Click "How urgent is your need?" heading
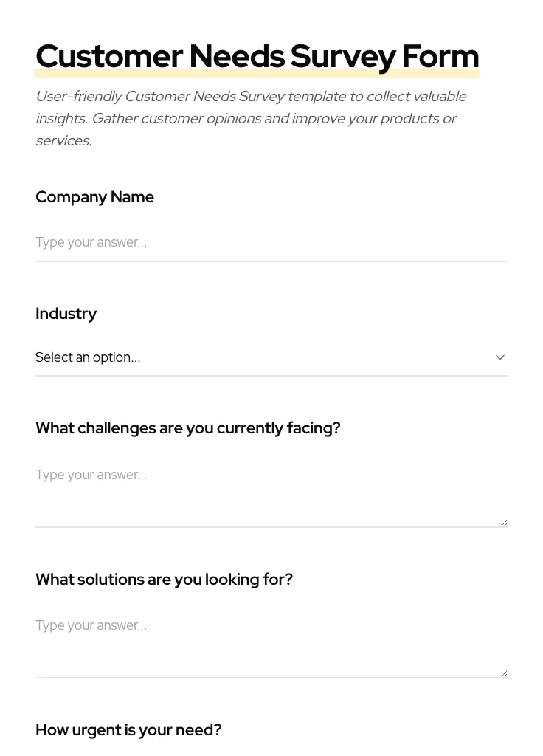 pos(128,730)
